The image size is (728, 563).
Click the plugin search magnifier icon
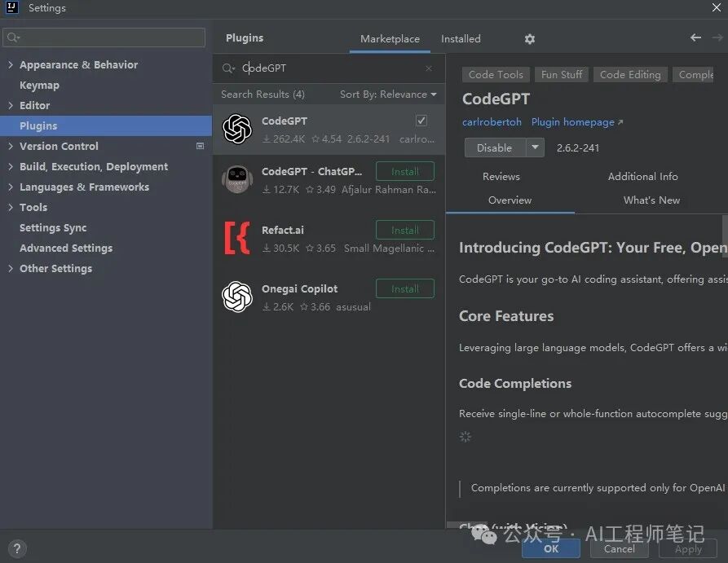228,68
